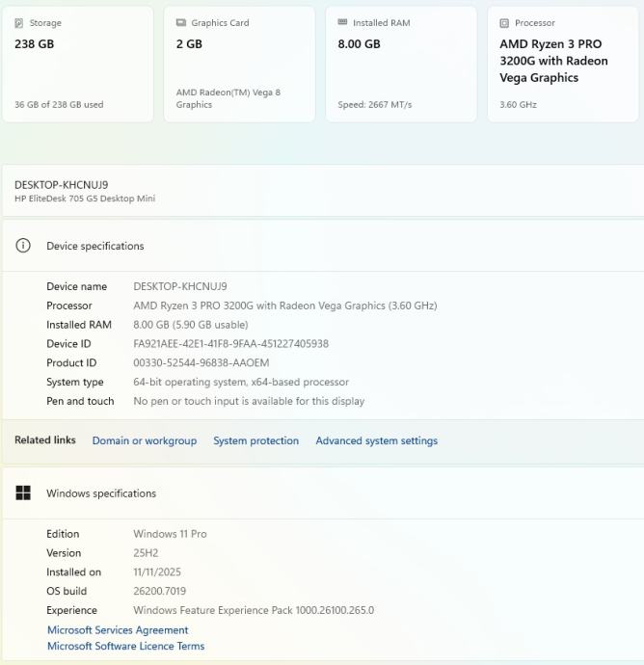This screenshot has width=644, height=665.
Task: Select the 36 GB of 238 GB used text
Action: [59, 104]
